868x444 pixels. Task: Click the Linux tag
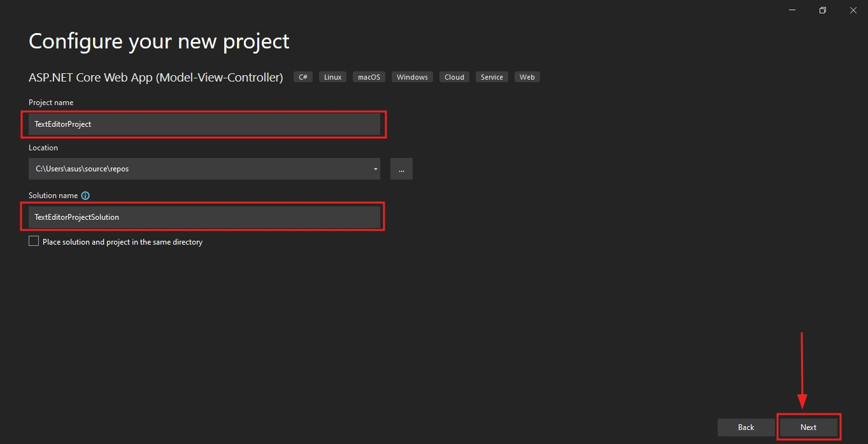[x=333, y=77]
